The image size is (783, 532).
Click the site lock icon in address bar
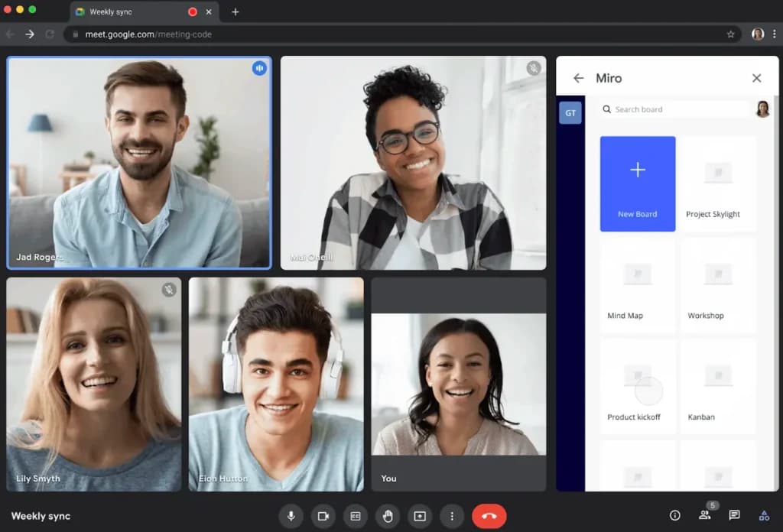76,34
